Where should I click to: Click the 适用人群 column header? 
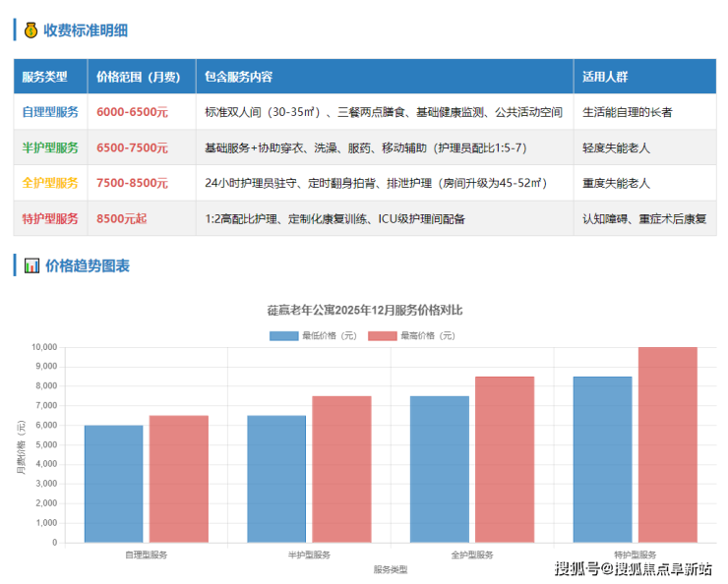[604, 77]
